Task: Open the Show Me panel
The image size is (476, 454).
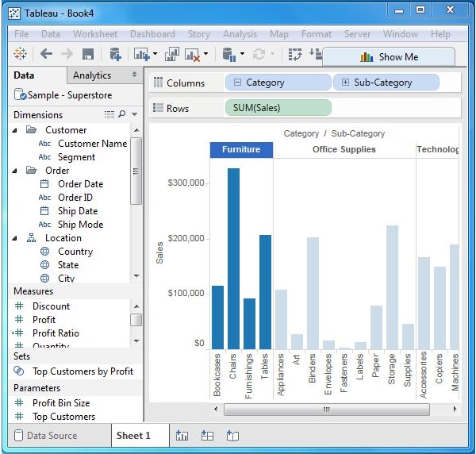Action: pos(389,56)
